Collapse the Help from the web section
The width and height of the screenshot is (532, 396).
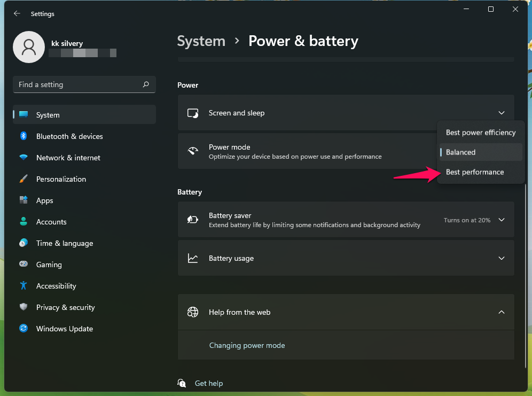[501, 312]
